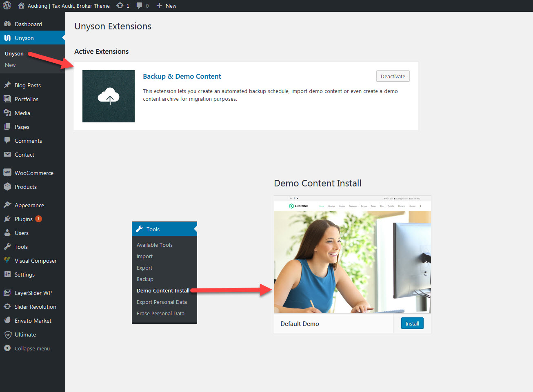
Task: Open the site home icon
Action: point(21,6)
